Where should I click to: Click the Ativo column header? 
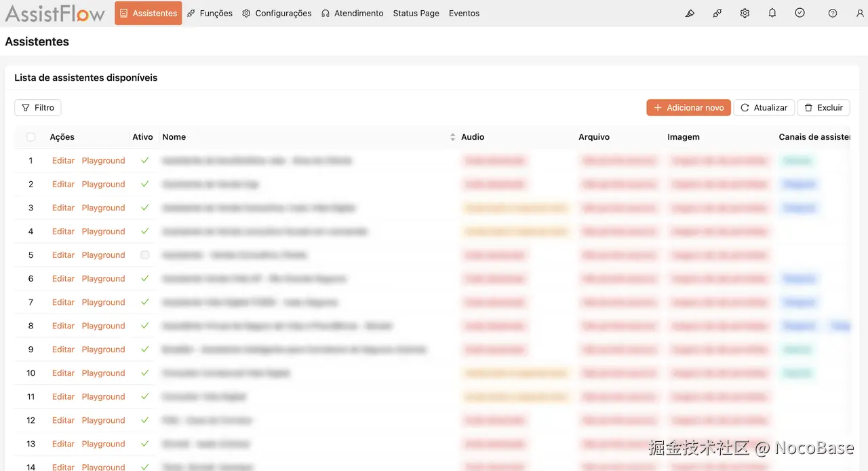(142, 137)
